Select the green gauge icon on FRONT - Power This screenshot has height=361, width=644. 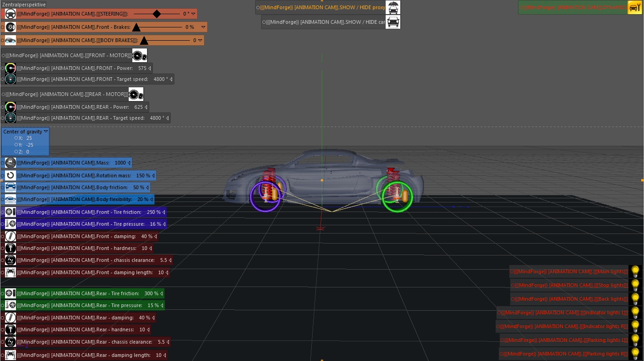tap(10, 68)
